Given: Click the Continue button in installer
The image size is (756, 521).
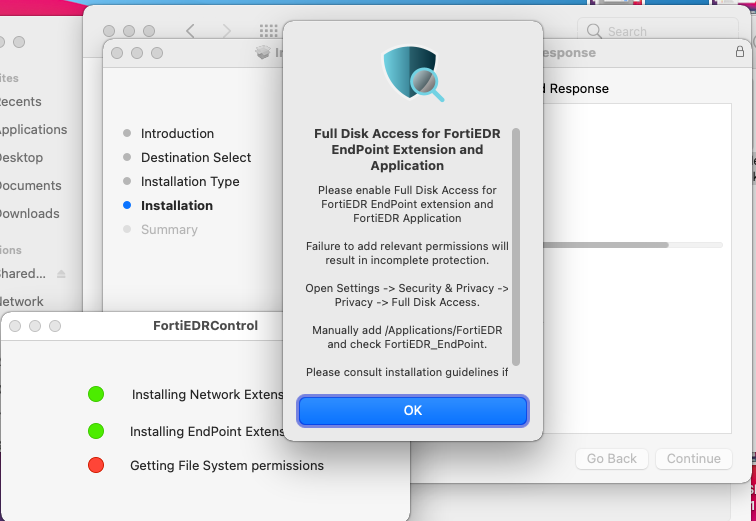Looking at the screenshot, I should pyautogui.click(x=693, y=459).
